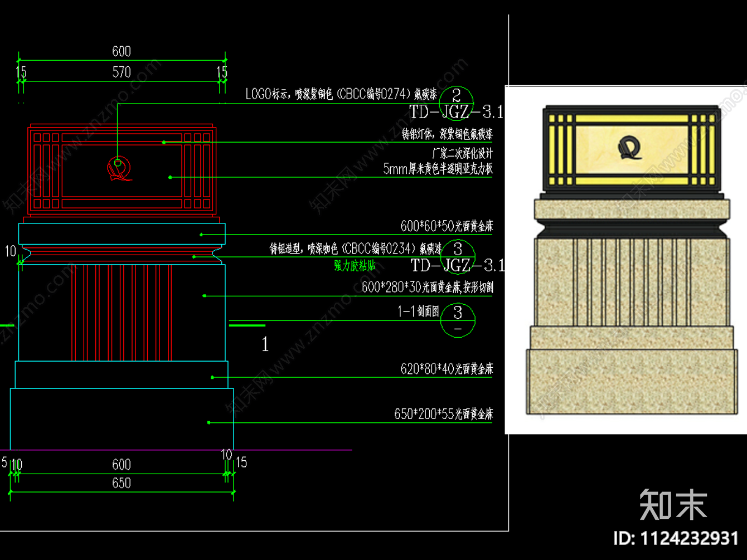The image size is (747, 560).
Task: Click the 600 dimension above 650
Action: (122, 465)
